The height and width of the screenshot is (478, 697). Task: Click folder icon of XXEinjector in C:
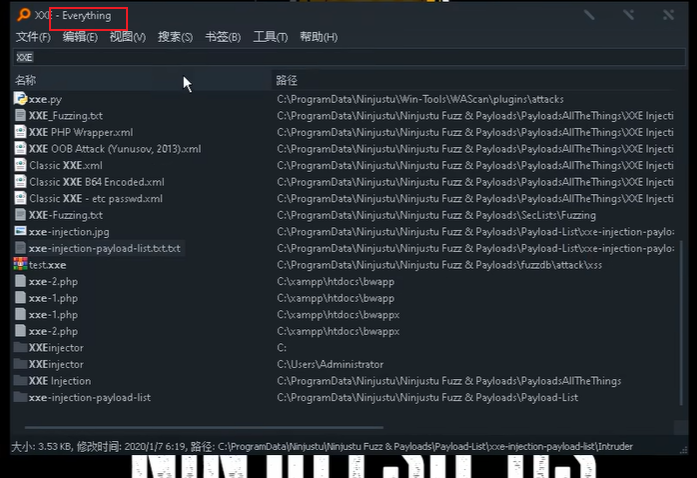pyautogui.click(x=20, y=347)
